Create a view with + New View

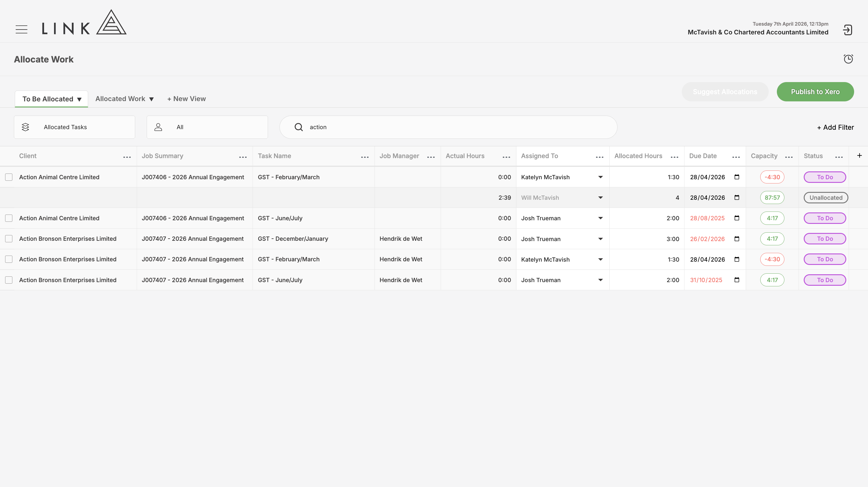tap(186, 99)
